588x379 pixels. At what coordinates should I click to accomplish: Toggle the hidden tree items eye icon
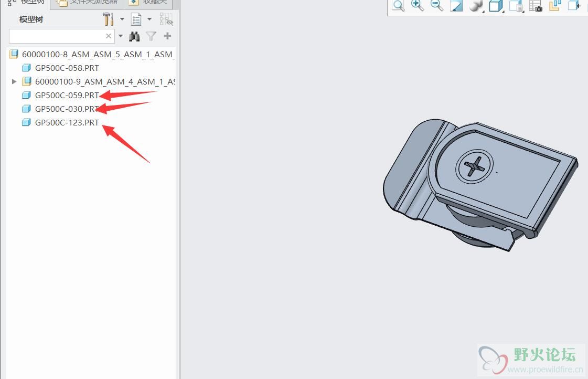pyautogui.click(x=166, y=19)
